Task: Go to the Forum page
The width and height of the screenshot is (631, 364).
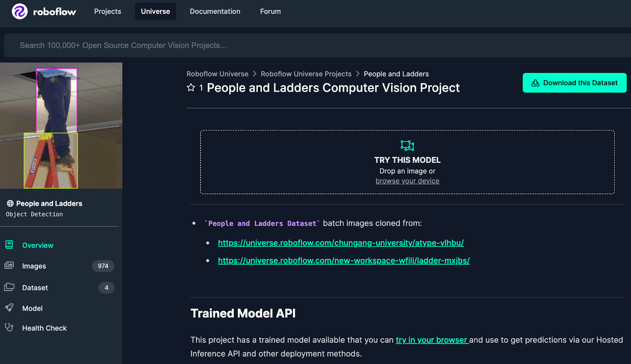Action: click(271, 11)
